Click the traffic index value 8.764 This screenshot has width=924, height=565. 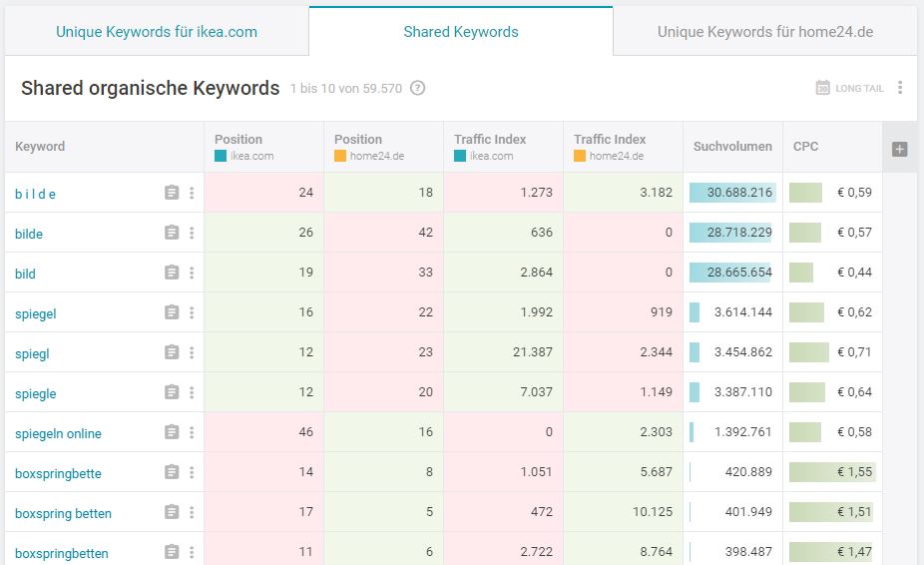click(657, 552)
